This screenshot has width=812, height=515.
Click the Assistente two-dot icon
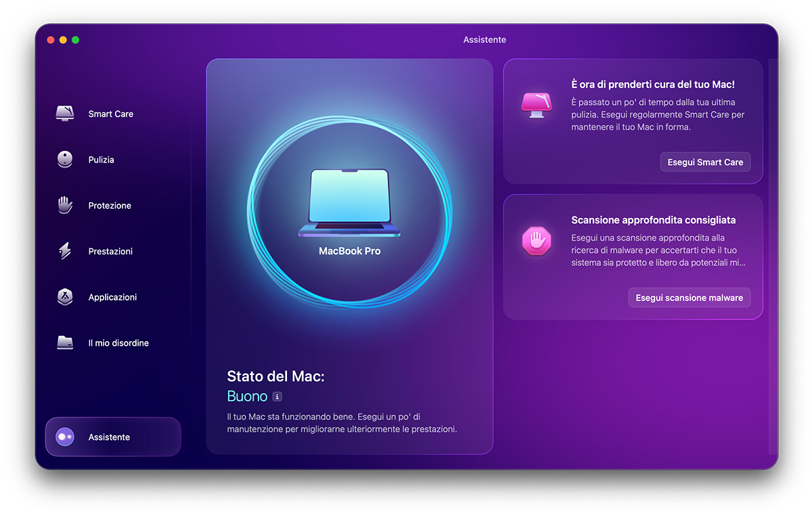click(x=65, y=437)
